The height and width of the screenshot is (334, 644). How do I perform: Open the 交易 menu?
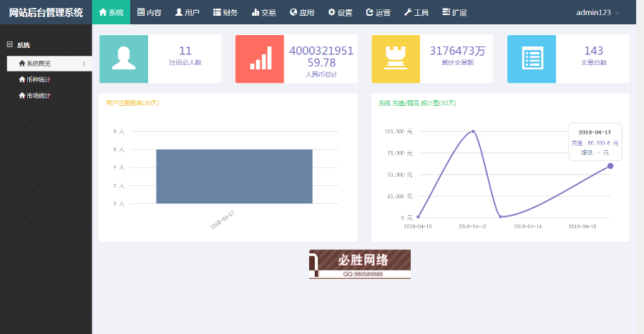(263, 12)
